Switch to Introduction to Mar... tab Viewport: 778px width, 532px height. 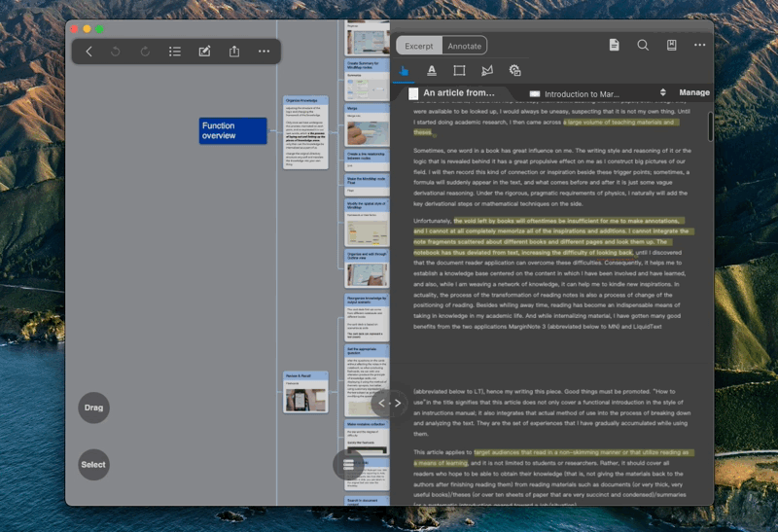(x=575, y=93)
